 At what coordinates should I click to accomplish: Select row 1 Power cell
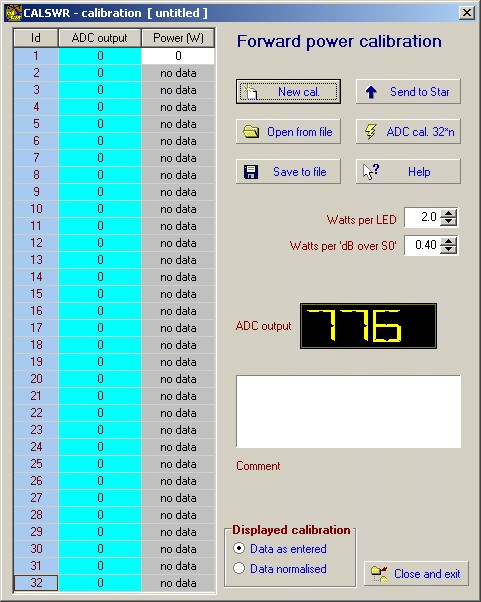click(178, 56)
